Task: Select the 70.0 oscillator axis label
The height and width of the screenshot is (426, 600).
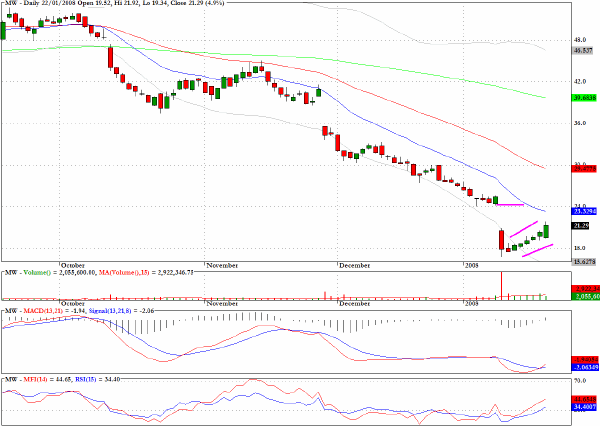Action: 579,381
